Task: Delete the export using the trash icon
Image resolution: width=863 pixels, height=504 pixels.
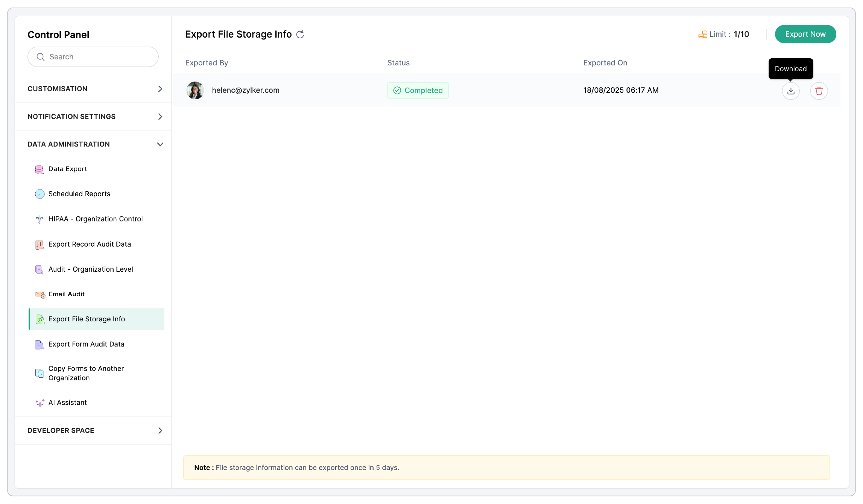Action: [x=819, y=91]
